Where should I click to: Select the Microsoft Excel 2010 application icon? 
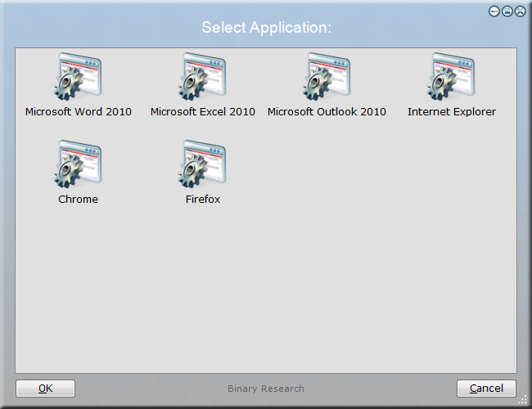pyautogui.click(x=202, y=77)
